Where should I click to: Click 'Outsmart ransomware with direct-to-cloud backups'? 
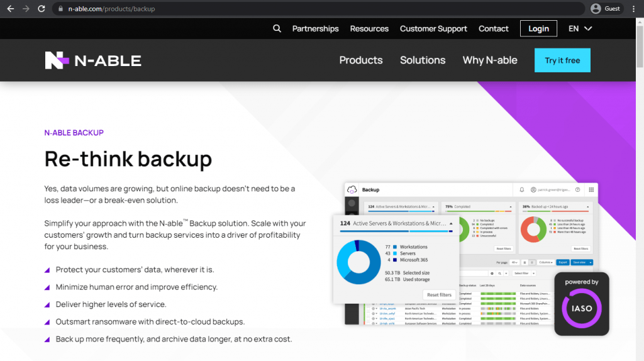click(150, 321)
